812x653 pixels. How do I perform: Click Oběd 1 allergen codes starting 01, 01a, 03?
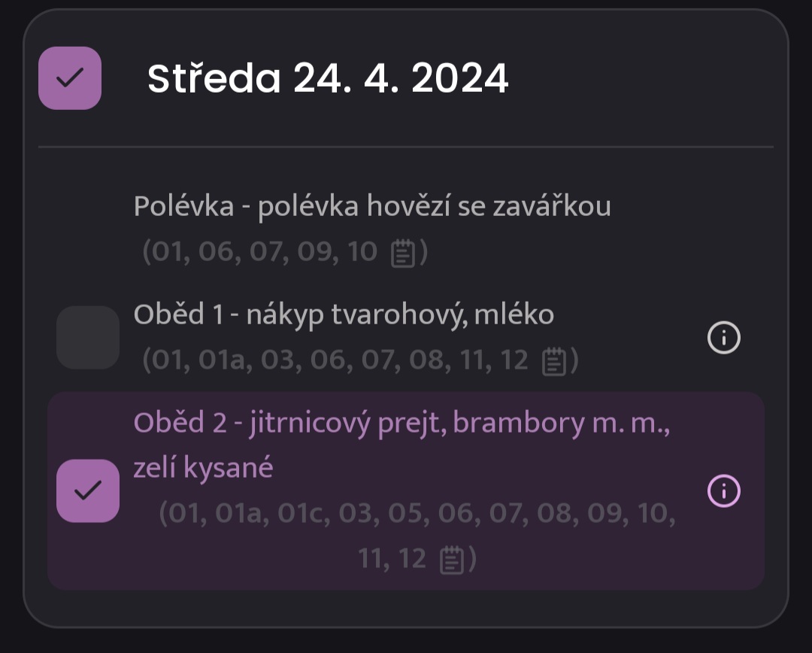coord(335,360)
